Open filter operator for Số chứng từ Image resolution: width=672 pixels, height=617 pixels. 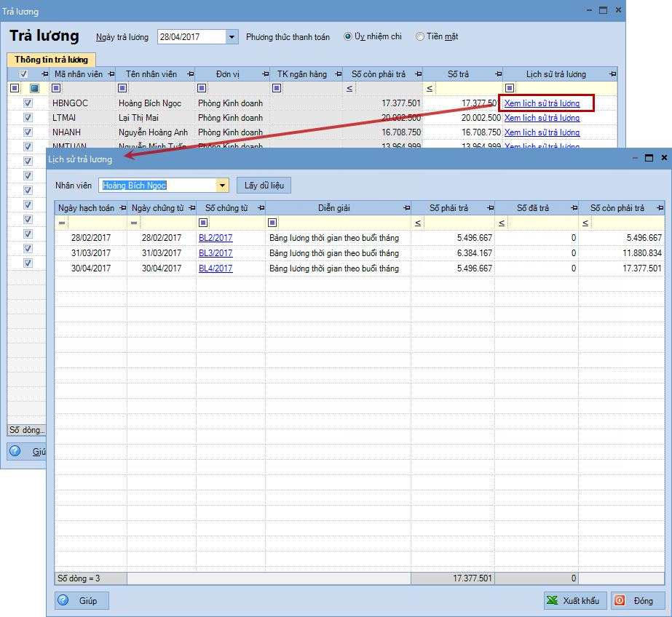[203, 223]
